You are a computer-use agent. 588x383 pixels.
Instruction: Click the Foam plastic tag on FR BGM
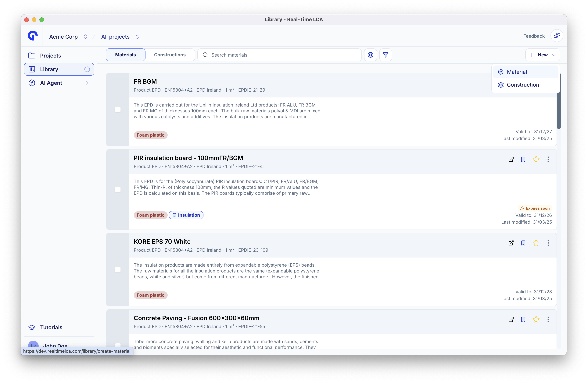pos(150,135)
